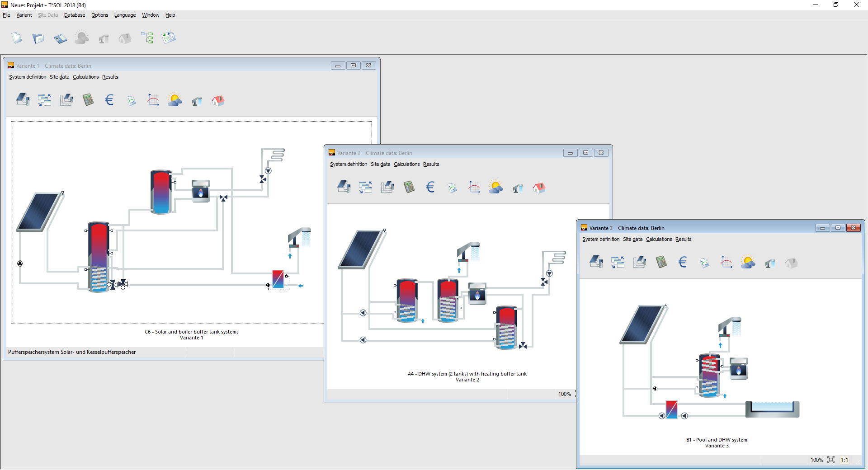Viewport: 868px width, 470px height.
Task: Open Calculations menu in Variante 1 window
Action: coord(85,77)
